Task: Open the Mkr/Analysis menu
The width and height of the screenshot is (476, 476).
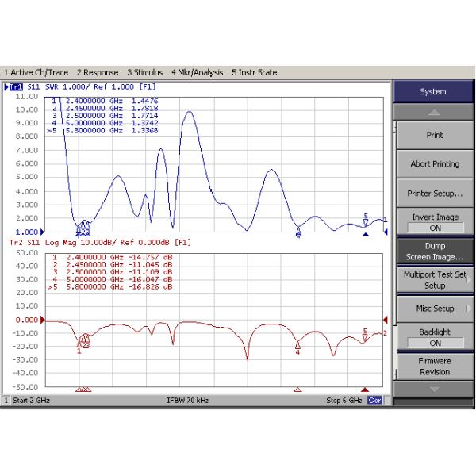Action: click(x=197, y=72)
